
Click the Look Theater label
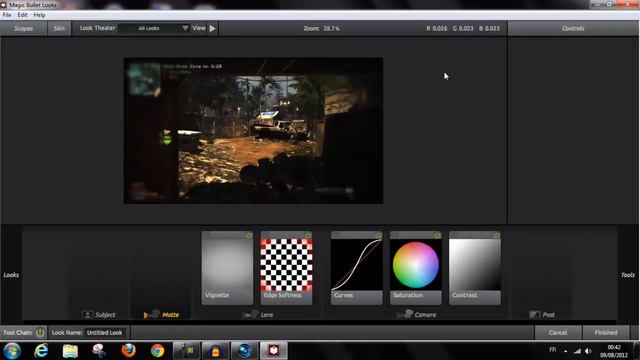(x=97, y=28)
